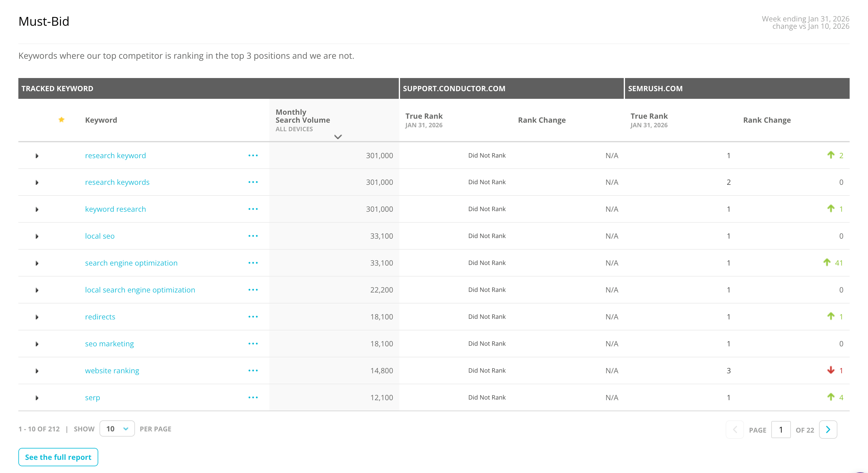The width and height of the screenshot is (868, 473).
Task: Open the keyword research link
Action: tap(115, 209)
